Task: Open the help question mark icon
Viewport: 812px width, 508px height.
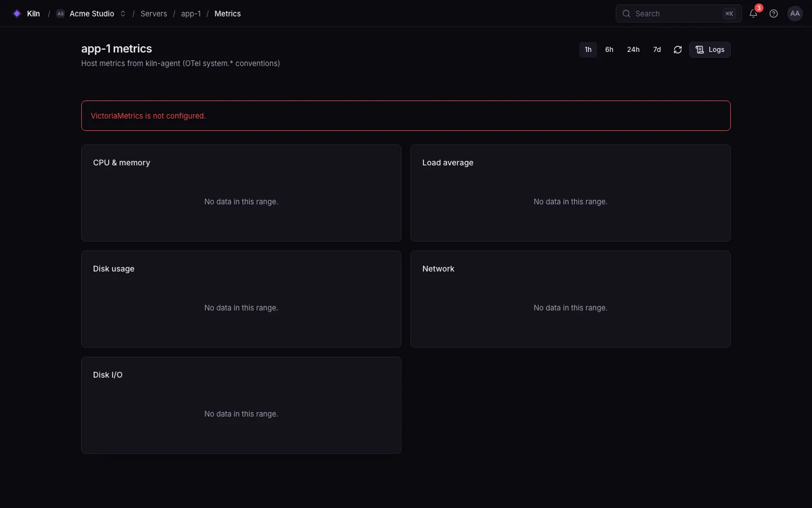Action: 774,14
